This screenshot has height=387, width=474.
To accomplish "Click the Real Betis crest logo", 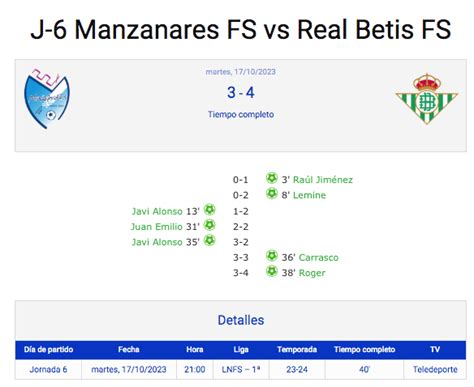I will click(x=427, y=99).
